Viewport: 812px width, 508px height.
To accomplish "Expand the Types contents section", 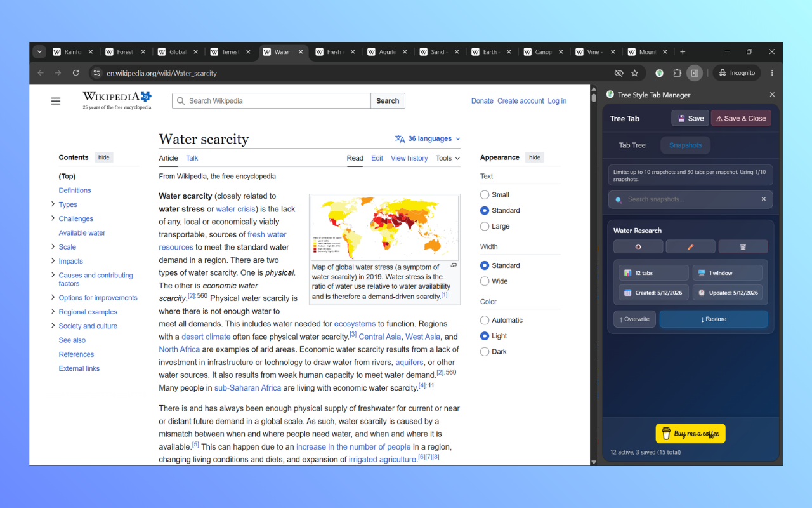I will tap(53, 204).
